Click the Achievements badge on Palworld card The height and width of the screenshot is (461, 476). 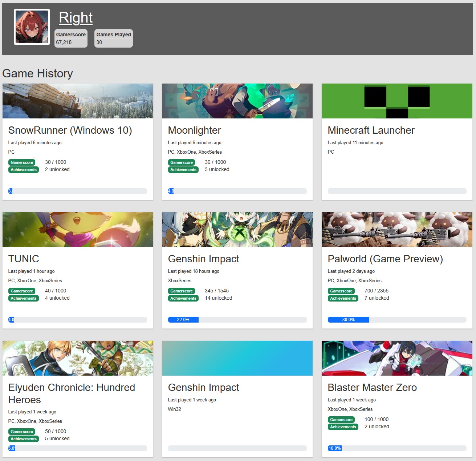tap(343, 298)
